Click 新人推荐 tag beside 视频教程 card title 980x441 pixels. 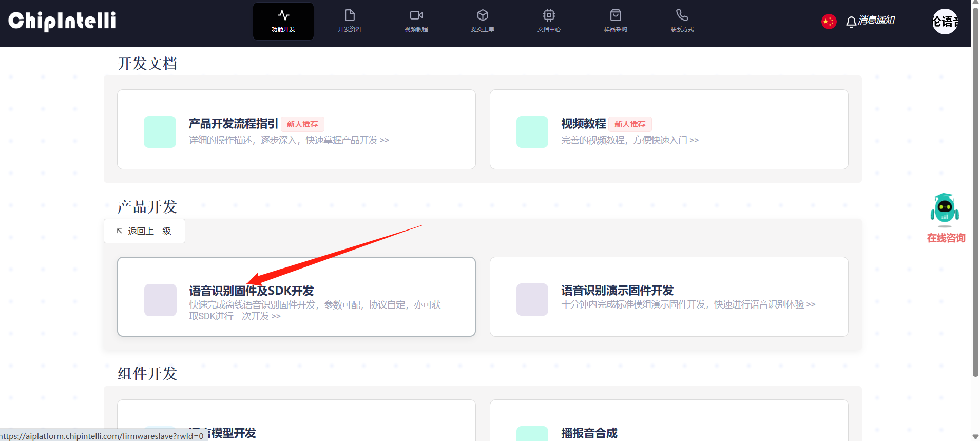pyautogui.click(x=630, y=124)
